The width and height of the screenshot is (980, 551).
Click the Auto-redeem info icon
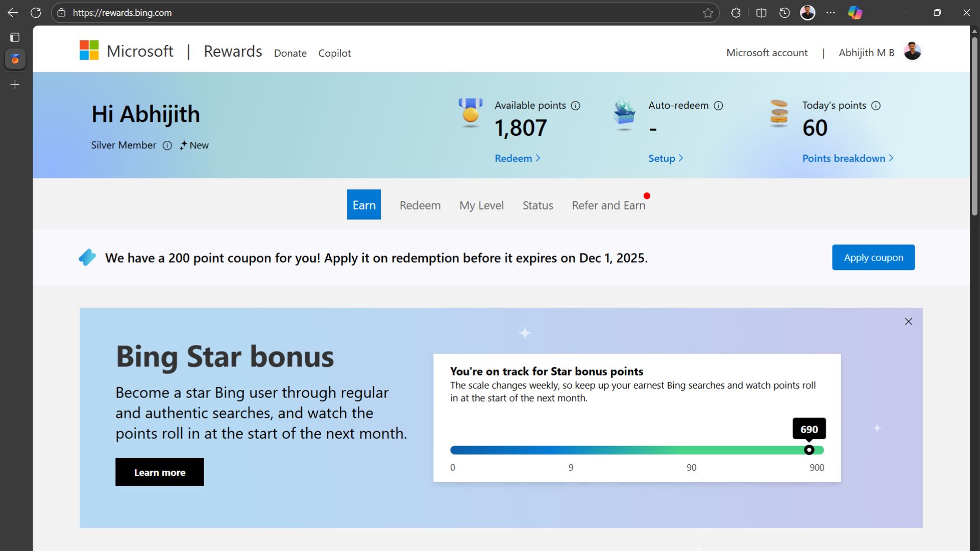click(719, 106)
